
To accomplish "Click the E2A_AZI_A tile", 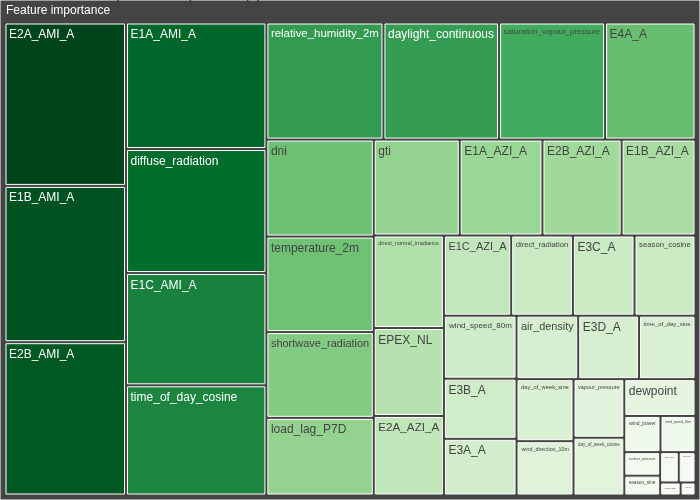I will 408,456.
